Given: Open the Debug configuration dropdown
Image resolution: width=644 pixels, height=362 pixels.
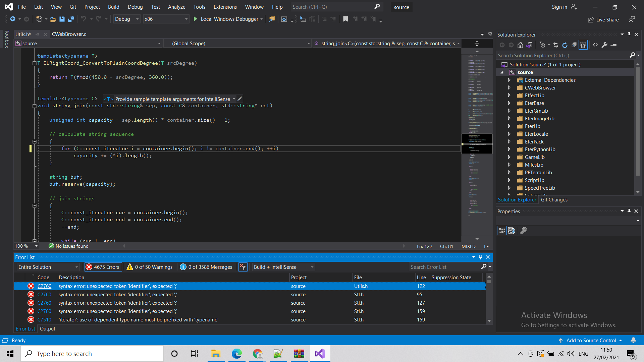Looking at the screenshot, I should click(126, 19).
